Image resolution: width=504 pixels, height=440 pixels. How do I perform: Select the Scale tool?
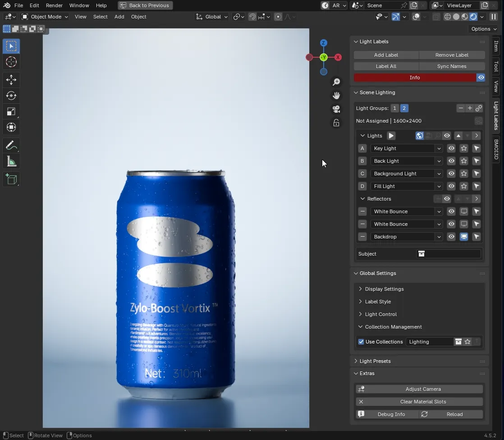pos(11,111)
